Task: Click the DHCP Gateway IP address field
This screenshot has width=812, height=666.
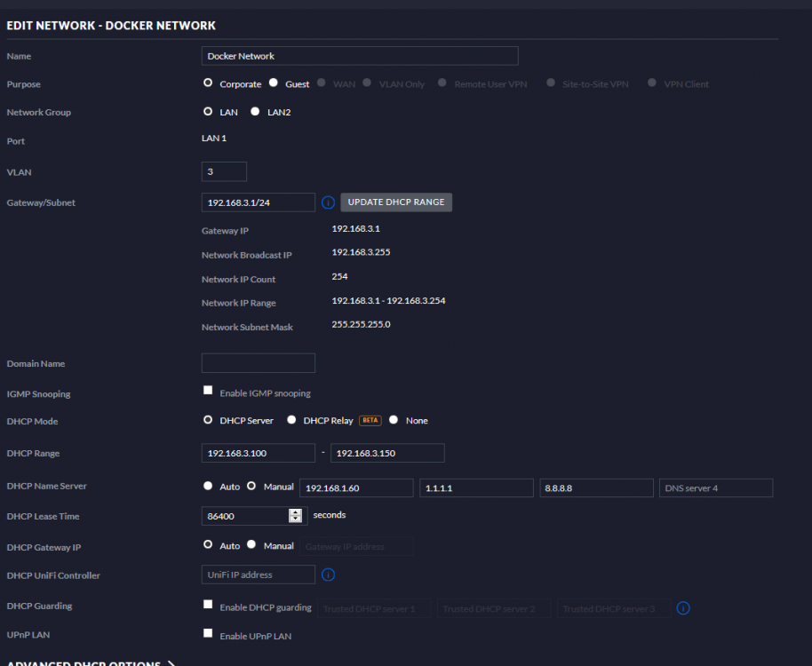Action: (356, 546)
